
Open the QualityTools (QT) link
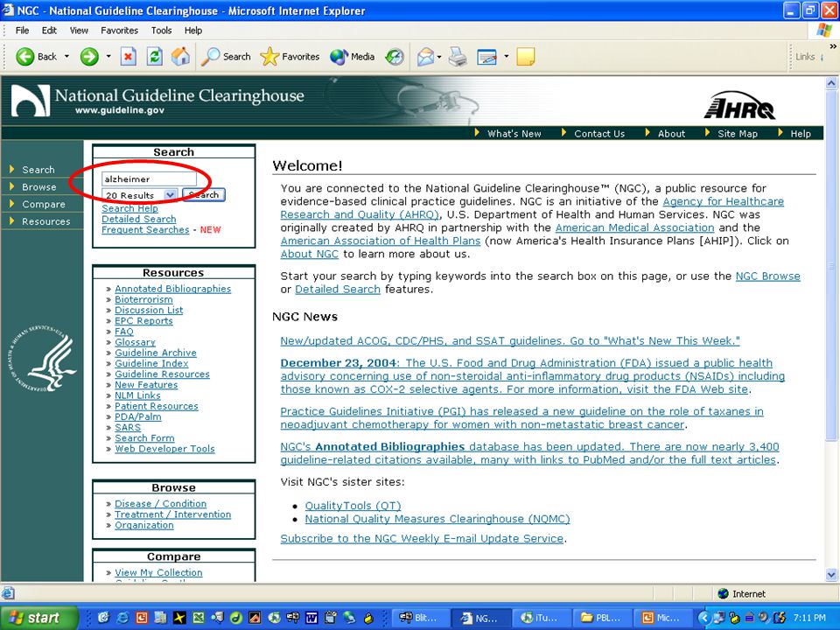pos(353,506)
